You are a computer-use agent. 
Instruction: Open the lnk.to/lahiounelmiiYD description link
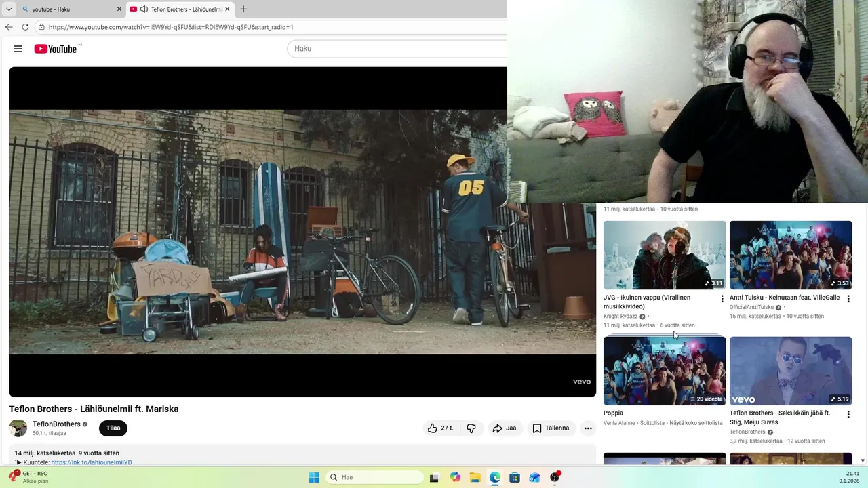92,462
